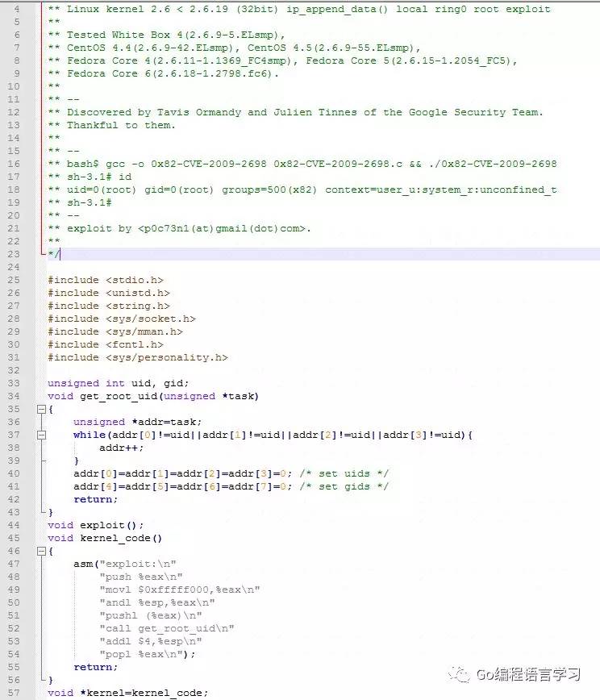The width and height of the screenshot is (600, 700).
Task: Click the 'Thankful to them.' comment line
Action: click(x=111, y=125)
